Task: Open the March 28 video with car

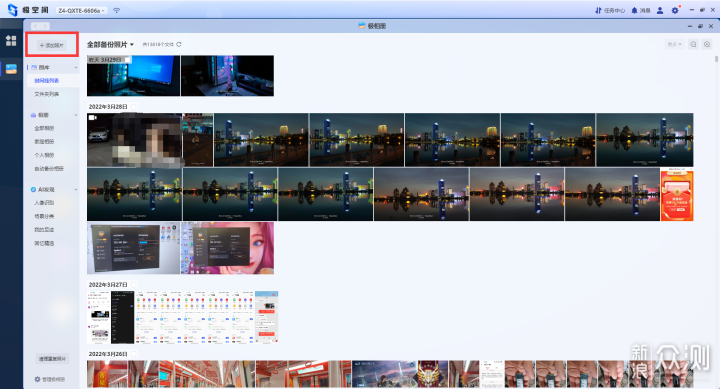Action: (134, 140)
